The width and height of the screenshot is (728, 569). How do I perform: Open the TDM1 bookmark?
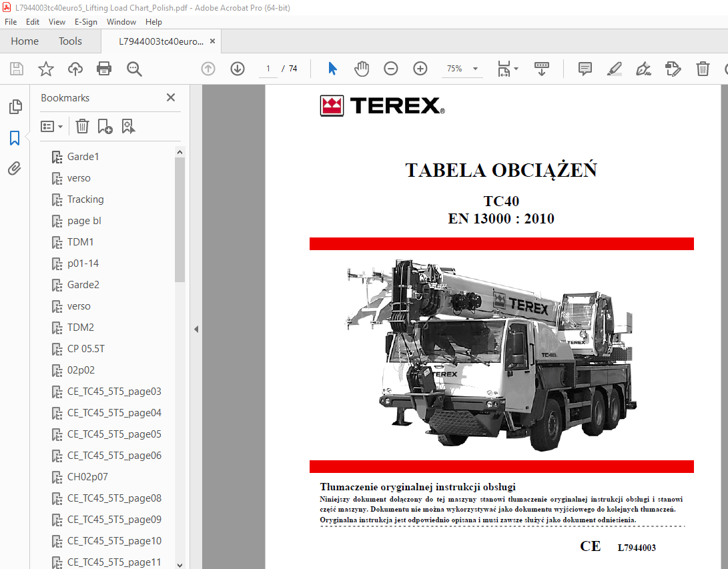click(x=80, y=241)
